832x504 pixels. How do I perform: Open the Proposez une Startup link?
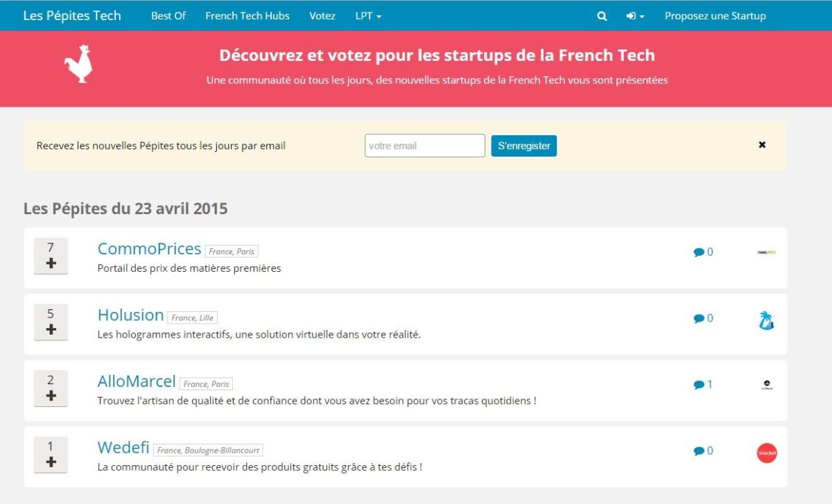click(x=715, y=16)
